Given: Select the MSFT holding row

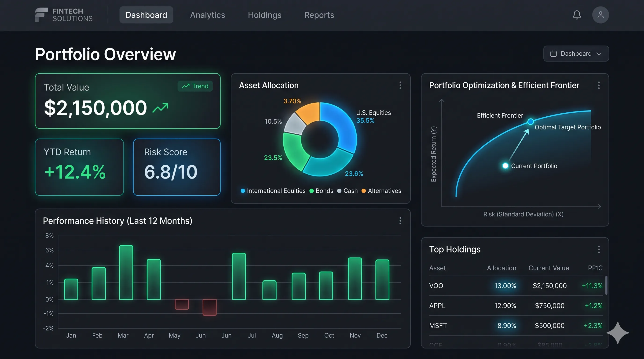Looking at the screenshot, I should click(516, 326).
